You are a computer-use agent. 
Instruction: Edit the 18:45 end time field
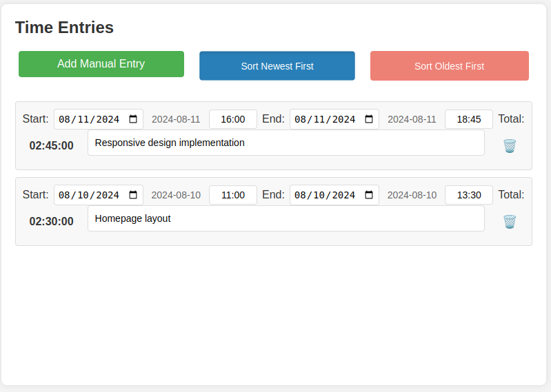click(x=469, y=119)
